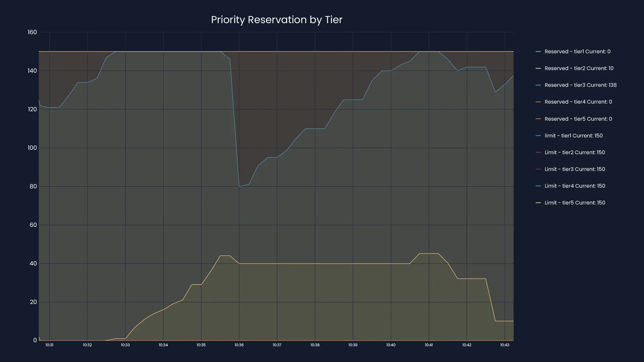The width and height of the screenshot is (644, 362).
Task: Click tier3 line's lowest dip at 80
Action: tap(239, 186)
